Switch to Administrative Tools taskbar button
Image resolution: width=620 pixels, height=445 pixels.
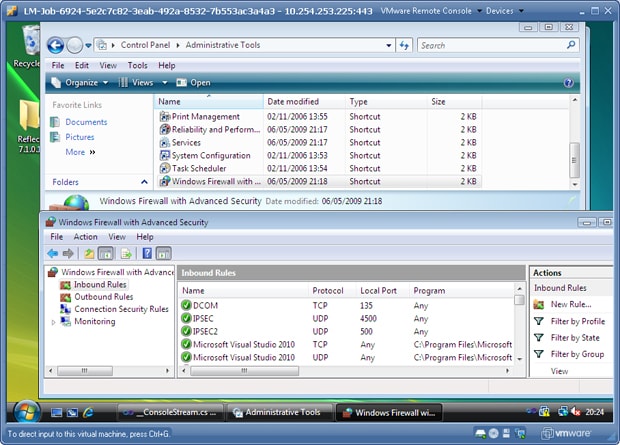[279, 413]
